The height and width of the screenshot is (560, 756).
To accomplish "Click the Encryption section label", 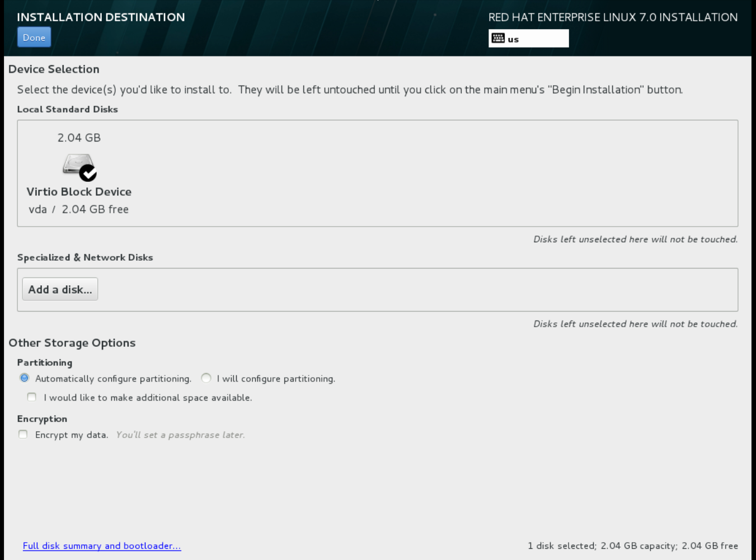I will tap(42, 419).
